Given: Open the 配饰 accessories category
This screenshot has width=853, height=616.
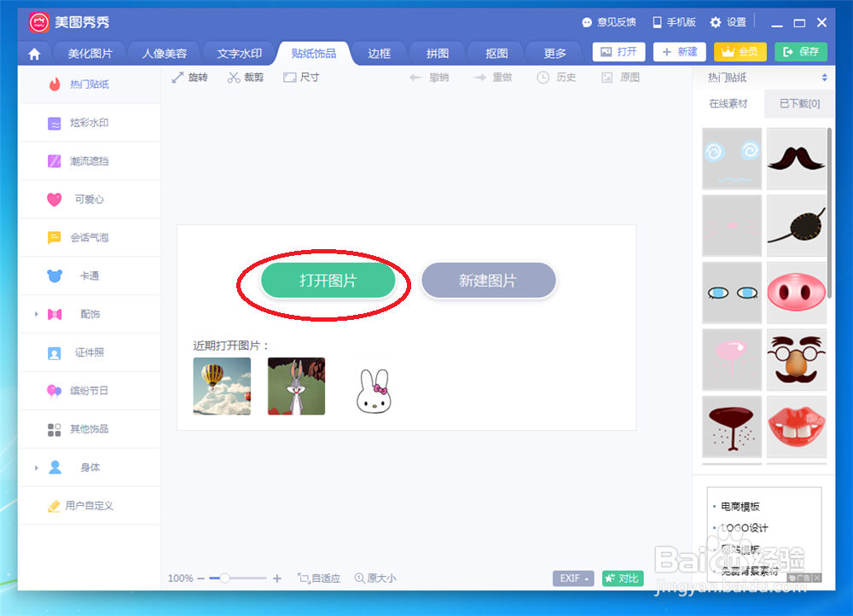Looking at the screenshot, I should coord(90,314).
